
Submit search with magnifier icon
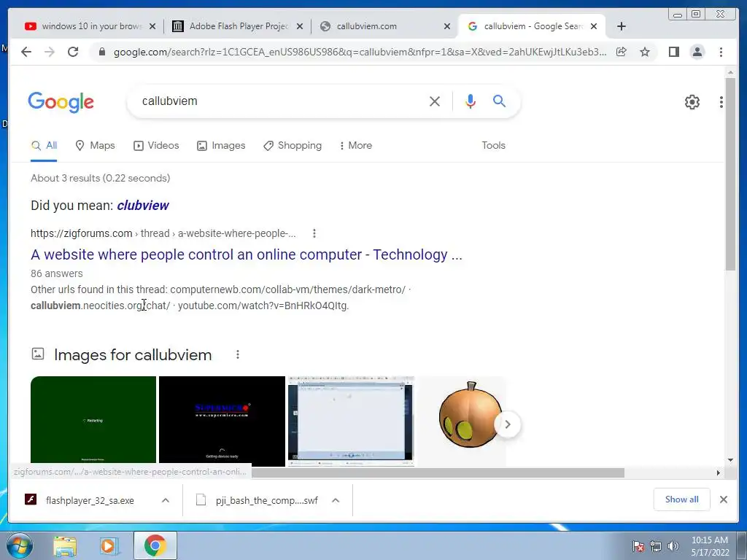click(x=499, y=101)
